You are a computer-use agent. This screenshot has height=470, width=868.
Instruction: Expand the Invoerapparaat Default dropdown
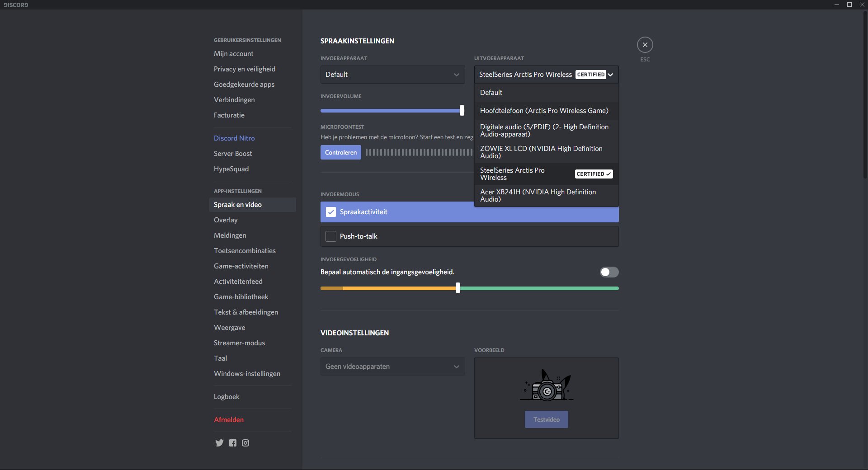pyautogui.click(x=392, y=75)
